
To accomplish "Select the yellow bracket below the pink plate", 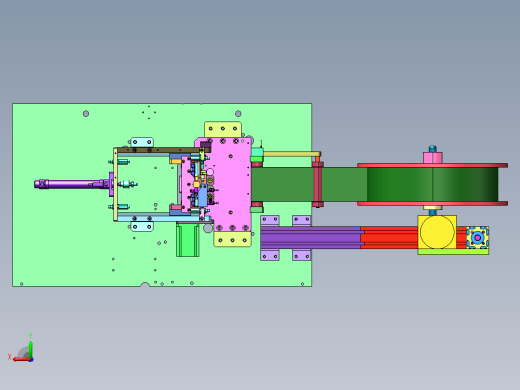I will 232,239.
